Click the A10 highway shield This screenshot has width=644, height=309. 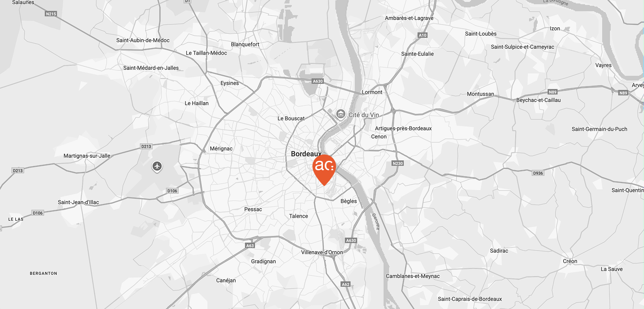tap(422, 35)
